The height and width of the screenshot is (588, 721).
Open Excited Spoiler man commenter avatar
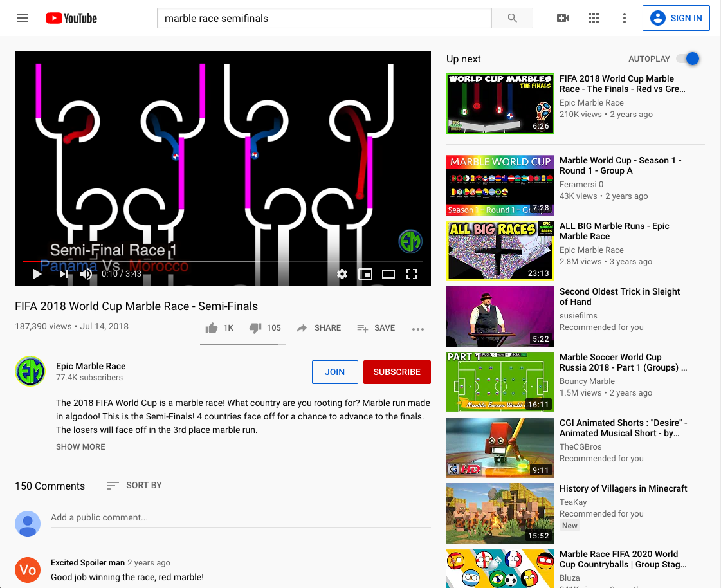28,570
